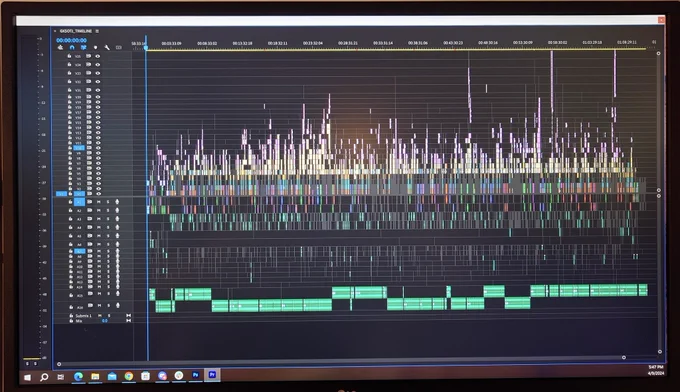
Task: Mute audio track A16
Action: [99, 306]
